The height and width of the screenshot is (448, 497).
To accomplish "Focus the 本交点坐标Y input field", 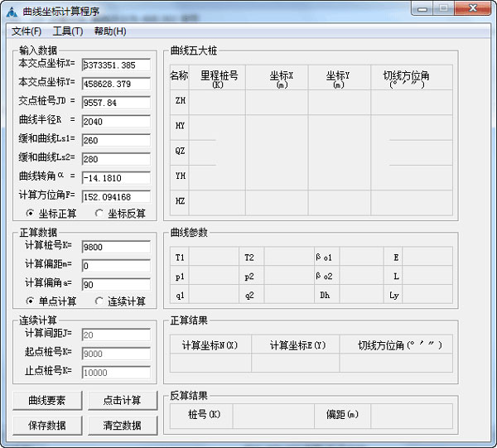I will coord(115,84).
